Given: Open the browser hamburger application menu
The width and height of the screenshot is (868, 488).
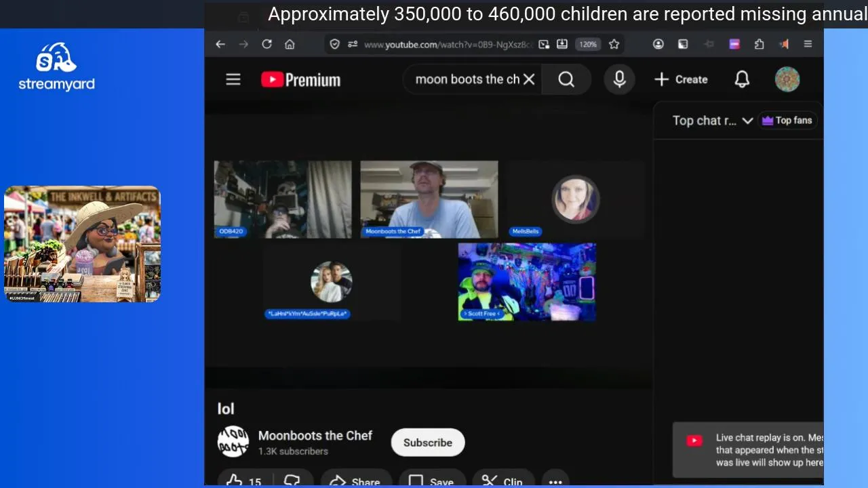Looking at the screenshot, I should tap(808, 44).
